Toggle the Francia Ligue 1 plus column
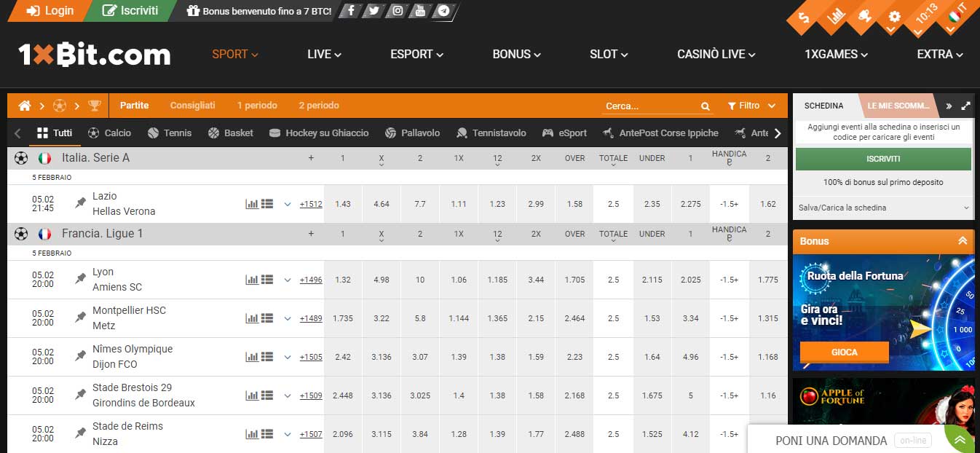980x453 pixels. click(x=311, y=234)
